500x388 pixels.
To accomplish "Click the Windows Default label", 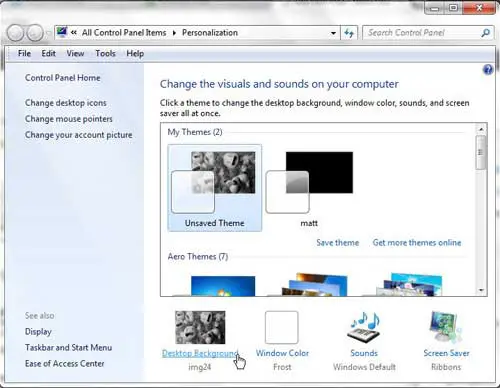I will point(364,367).
